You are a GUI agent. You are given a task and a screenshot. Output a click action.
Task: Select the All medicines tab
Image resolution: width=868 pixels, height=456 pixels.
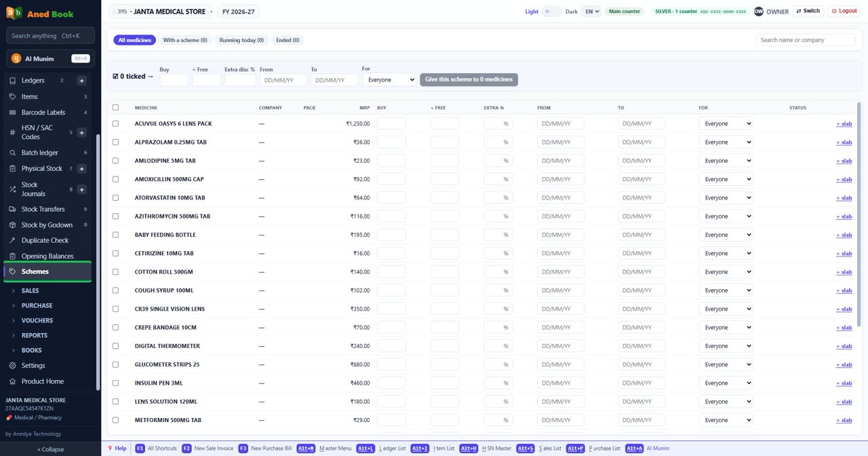pos(135,40)
